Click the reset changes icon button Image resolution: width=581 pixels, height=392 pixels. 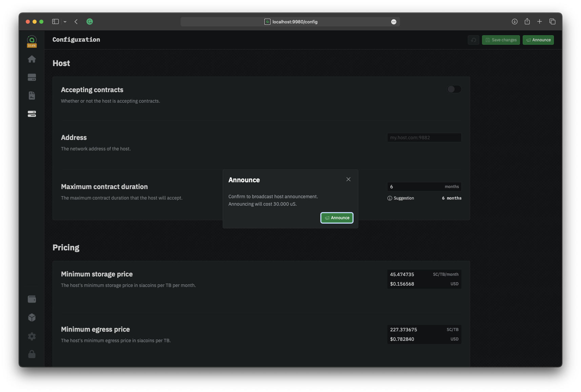pos(474,40)
